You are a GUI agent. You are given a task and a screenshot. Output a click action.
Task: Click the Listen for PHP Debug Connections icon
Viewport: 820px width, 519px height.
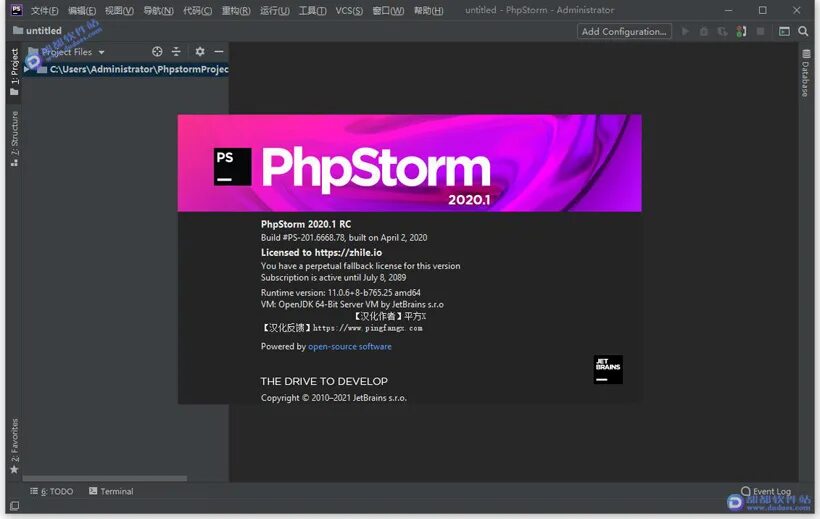coord(741,31)
